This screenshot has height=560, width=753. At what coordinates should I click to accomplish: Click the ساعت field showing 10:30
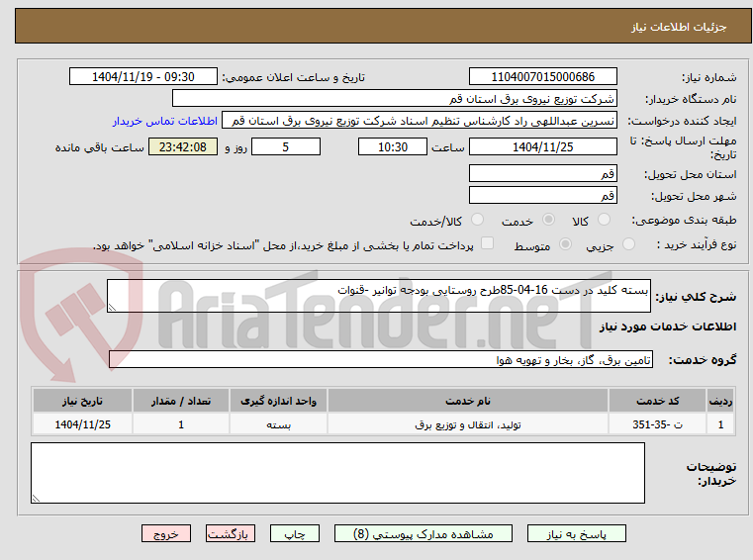(x=393, y=147)
